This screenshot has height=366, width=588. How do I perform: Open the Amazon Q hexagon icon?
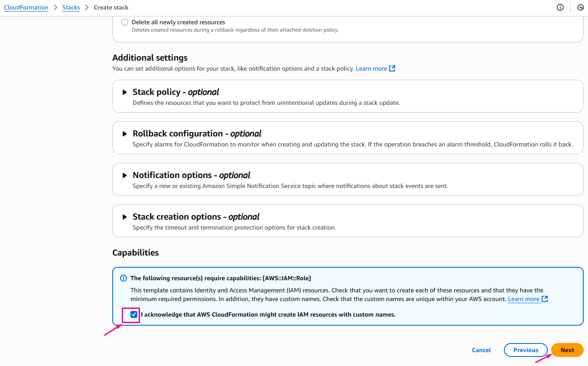point(581,7)
